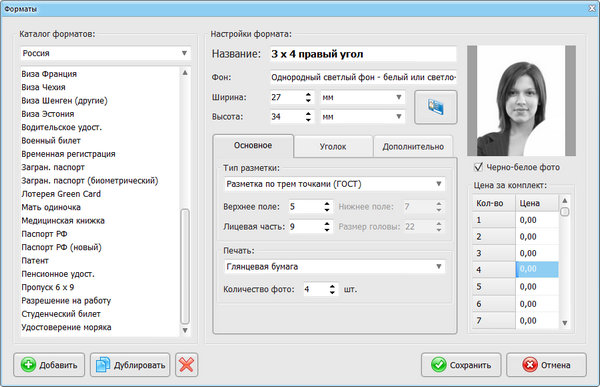Click green plus icon on Добавить
The height and width of the screenshot is (387, 600).
28,365
